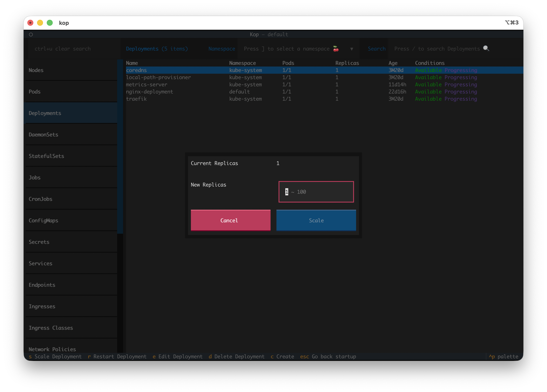
Task: Click 'esc Go back startup' footer shortcut
Action: (328, 356)
